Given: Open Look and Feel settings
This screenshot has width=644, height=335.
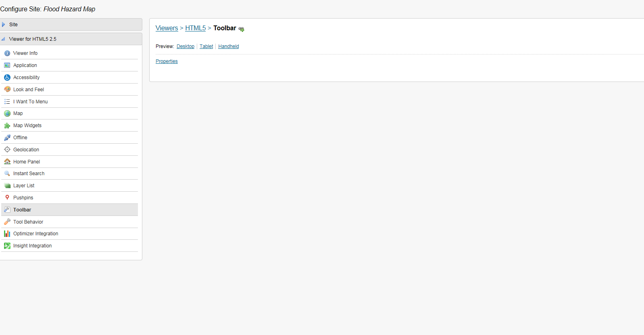Looking at the screenshot, I should click(70, 89).
